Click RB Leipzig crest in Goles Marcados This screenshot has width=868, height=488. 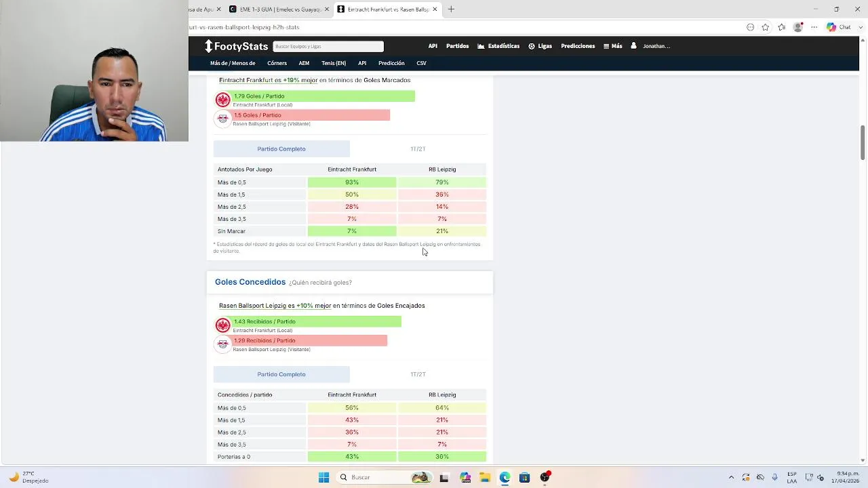[222, 119]
